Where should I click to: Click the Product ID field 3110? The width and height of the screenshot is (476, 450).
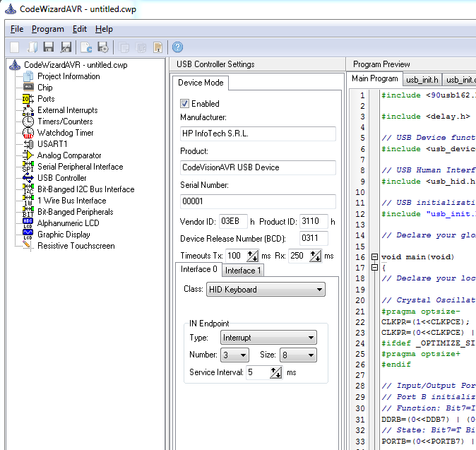(x=314, y=221)
